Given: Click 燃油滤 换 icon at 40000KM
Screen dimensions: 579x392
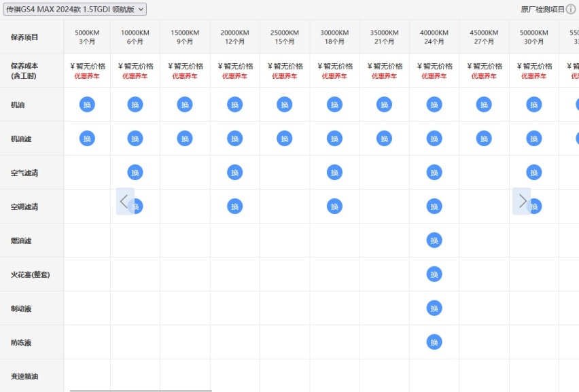Looking at the screenshot, I should (434, 240).
